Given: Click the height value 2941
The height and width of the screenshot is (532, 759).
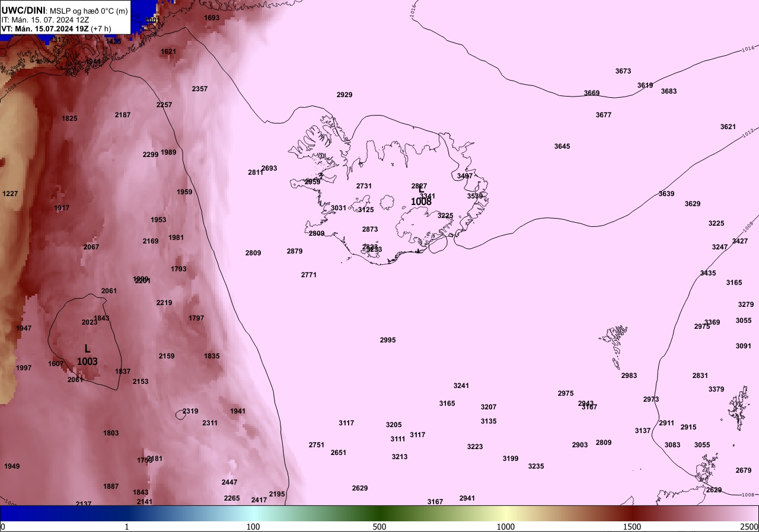Looking at the screenshot, I should pos(467,498).
